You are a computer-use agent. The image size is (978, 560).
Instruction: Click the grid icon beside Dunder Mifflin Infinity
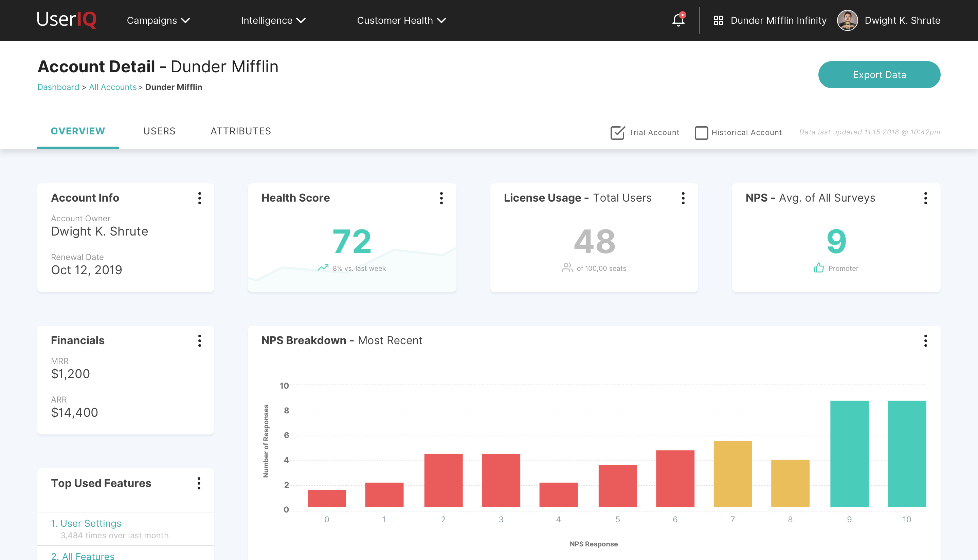pos(718,20)
